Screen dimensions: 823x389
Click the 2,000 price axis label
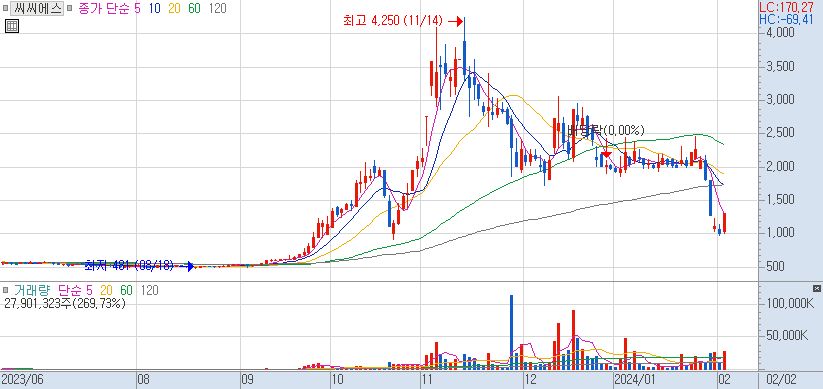point(780,166)
